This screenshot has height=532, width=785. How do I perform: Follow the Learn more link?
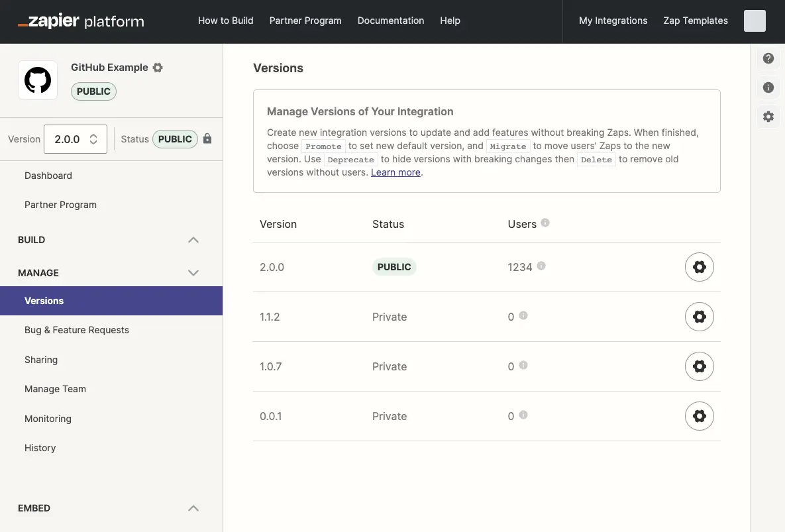[x=395, y=172]
